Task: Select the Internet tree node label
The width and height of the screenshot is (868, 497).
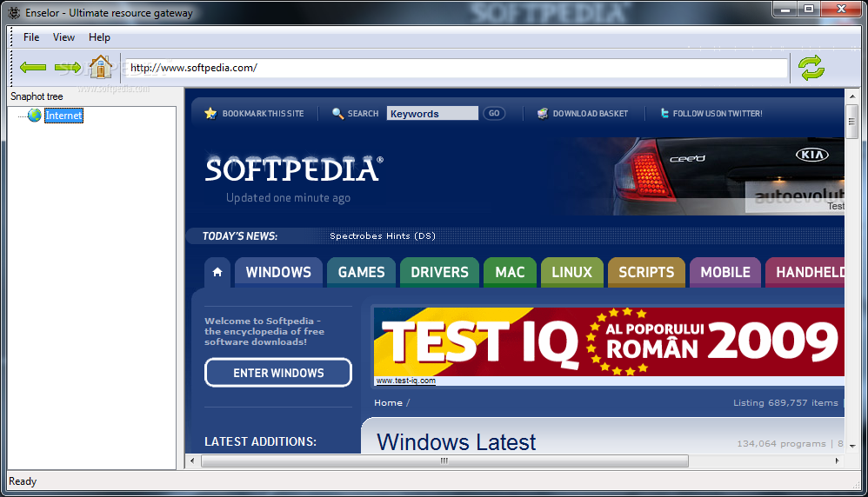Action: pos(63,115)
